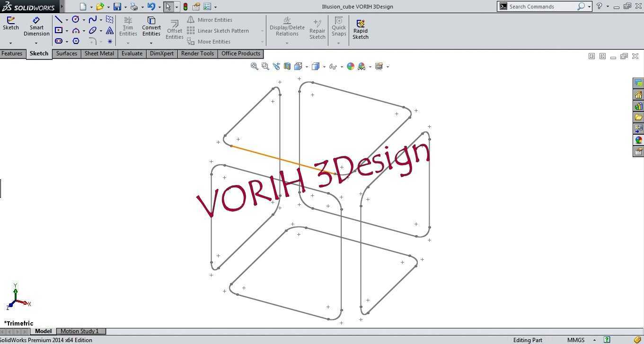
Task: Open Appearances task pane color ball
Action: [639, 140]
